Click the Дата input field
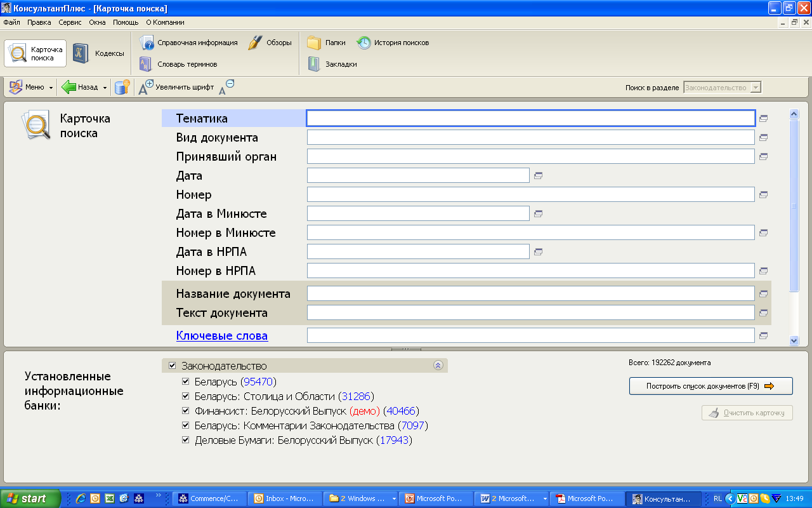This screenshot has height=508, width=812. tap(418, 175)
